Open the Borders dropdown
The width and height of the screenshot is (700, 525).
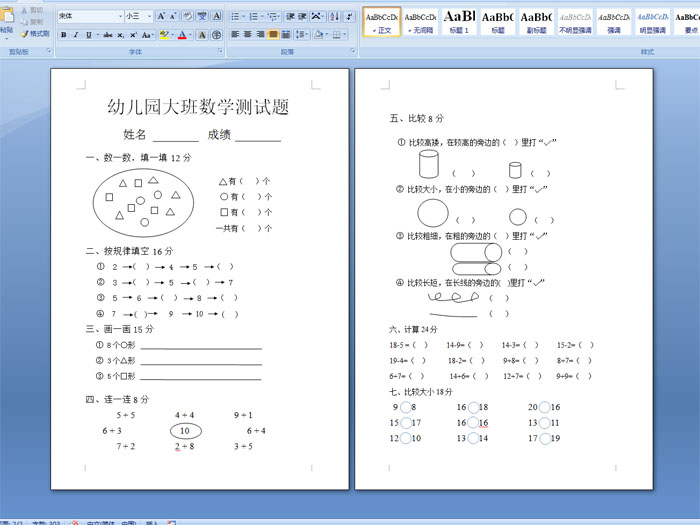[338, 34]
